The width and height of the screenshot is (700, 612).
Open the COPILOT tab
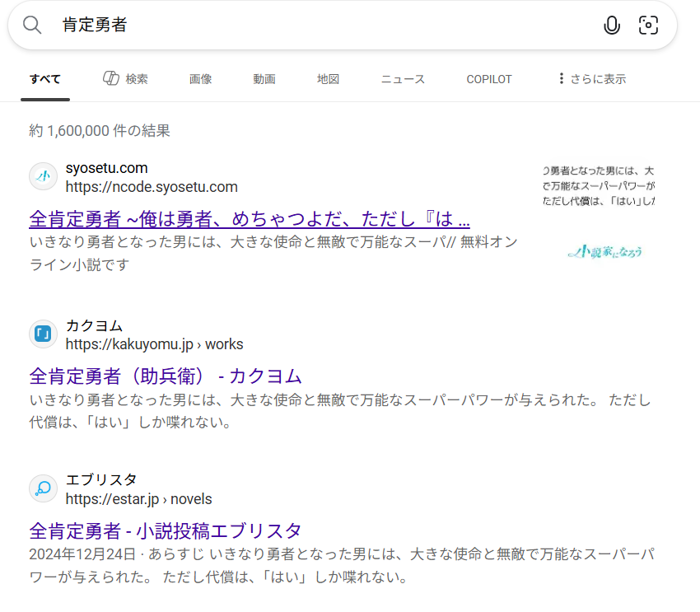489,79
